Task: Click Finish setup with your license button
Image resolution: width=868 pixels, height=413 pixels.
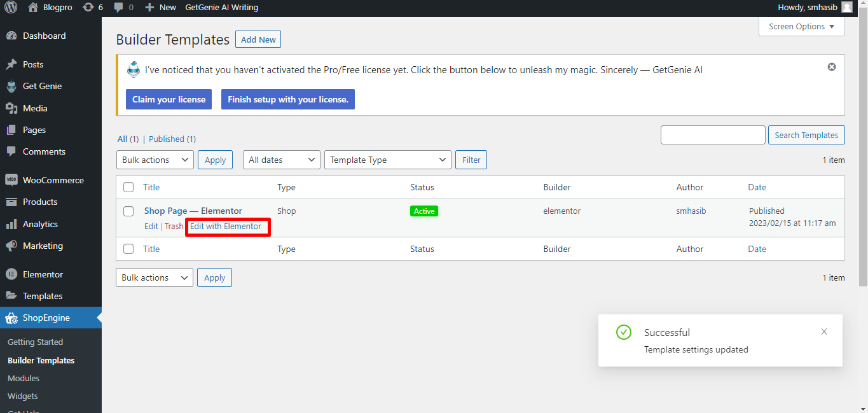Action: click(x=288, y=99)
